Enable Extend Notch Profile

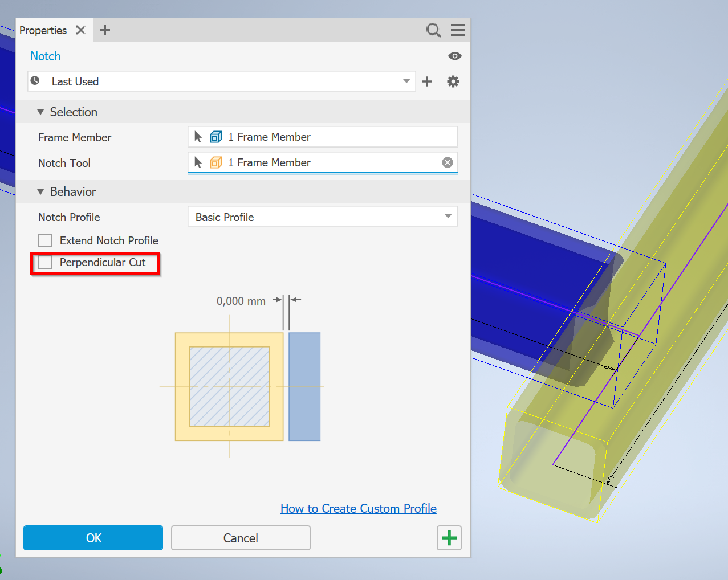[x=44, y=240]
